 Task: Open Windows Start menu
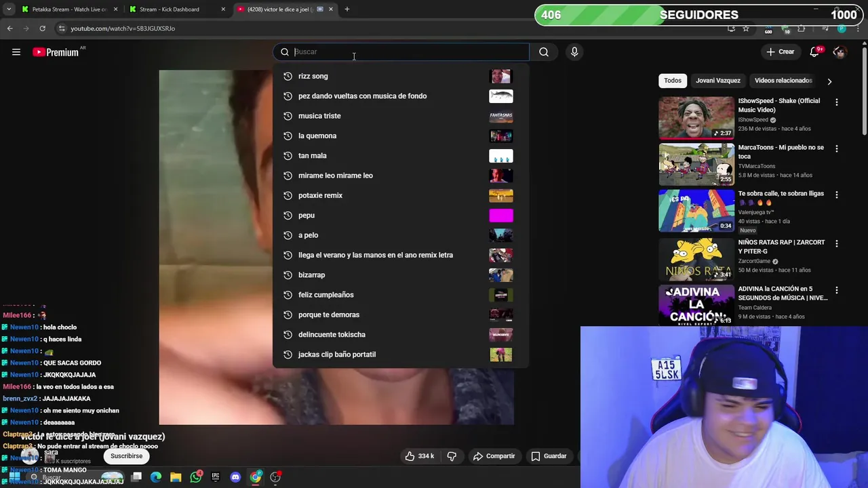[14, 477]
